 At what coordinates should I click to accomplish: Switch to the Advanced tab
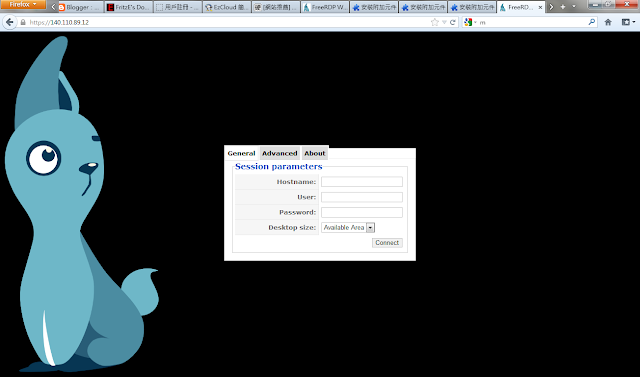click(x=280, y=153)
